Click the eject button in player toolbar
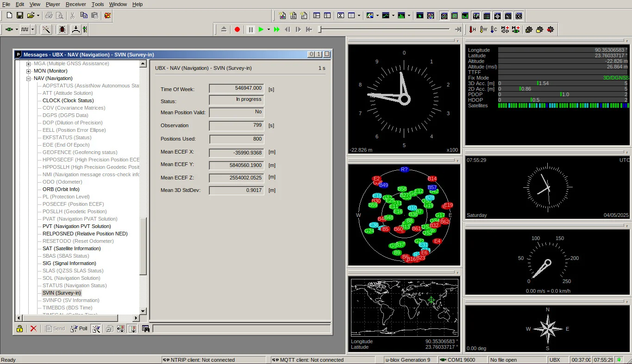 224,29
